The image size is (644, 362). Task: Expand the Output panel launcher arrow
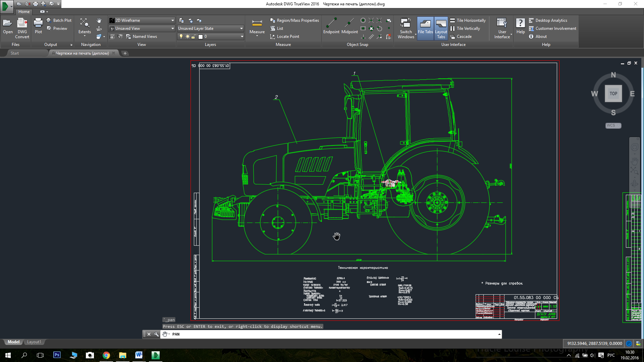[x=71, y=45]
